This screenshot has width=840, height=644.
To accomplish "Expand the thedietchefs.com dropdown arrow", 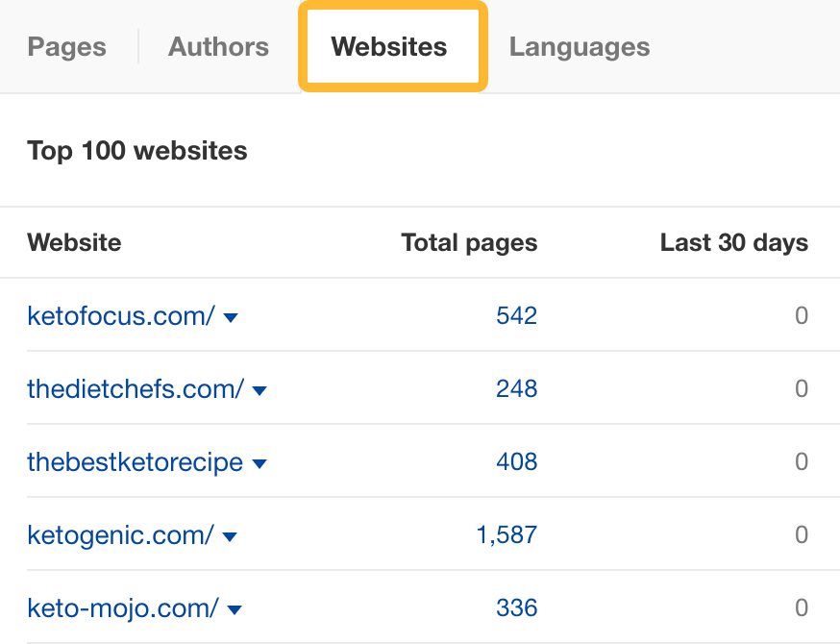I will [259, 389].
